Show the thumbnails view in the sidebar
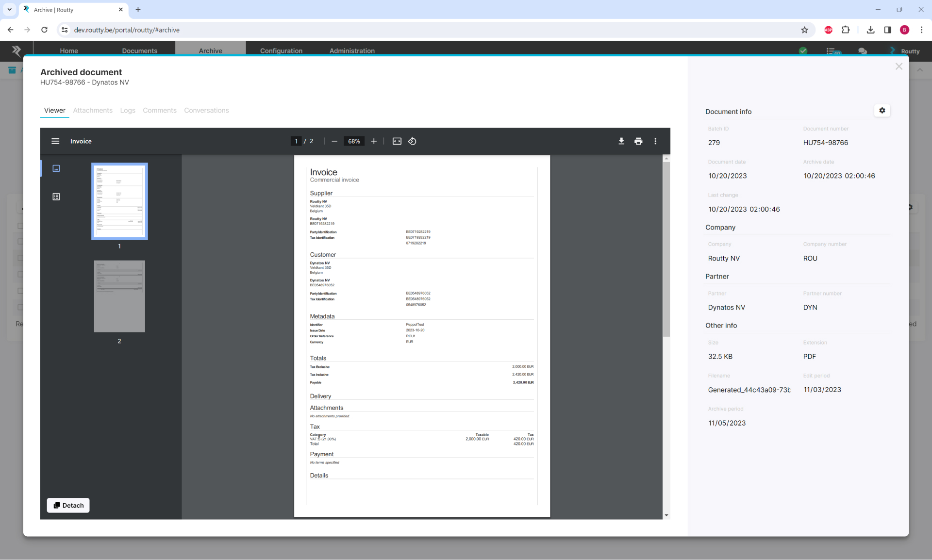 (x=56, y=168)
